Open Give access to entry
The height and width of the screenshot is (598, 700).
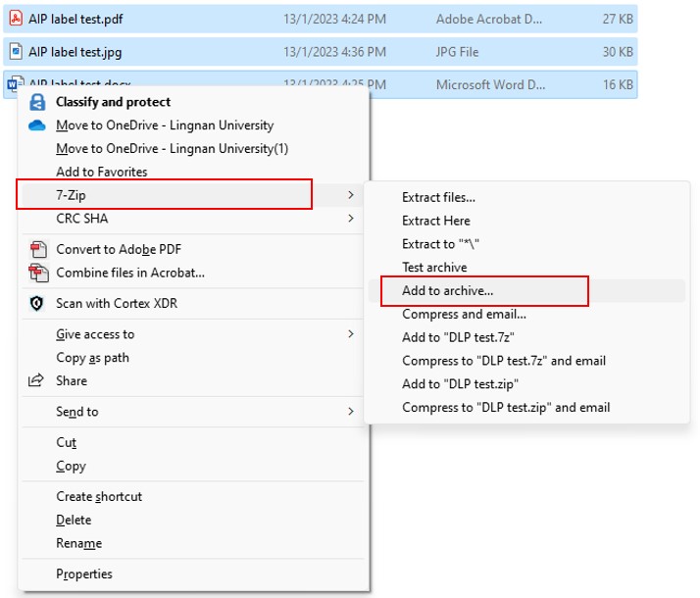95,334
